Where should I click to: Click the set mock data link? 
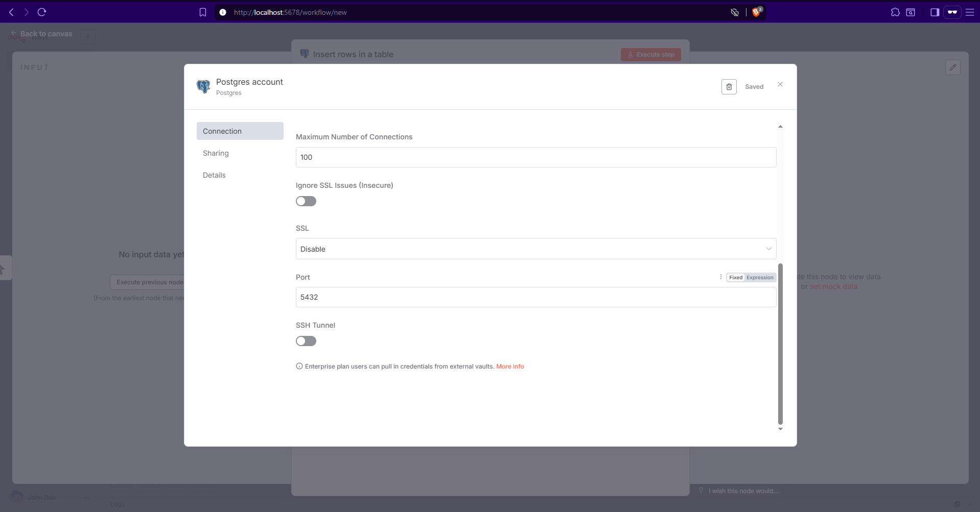coord(833,286)
